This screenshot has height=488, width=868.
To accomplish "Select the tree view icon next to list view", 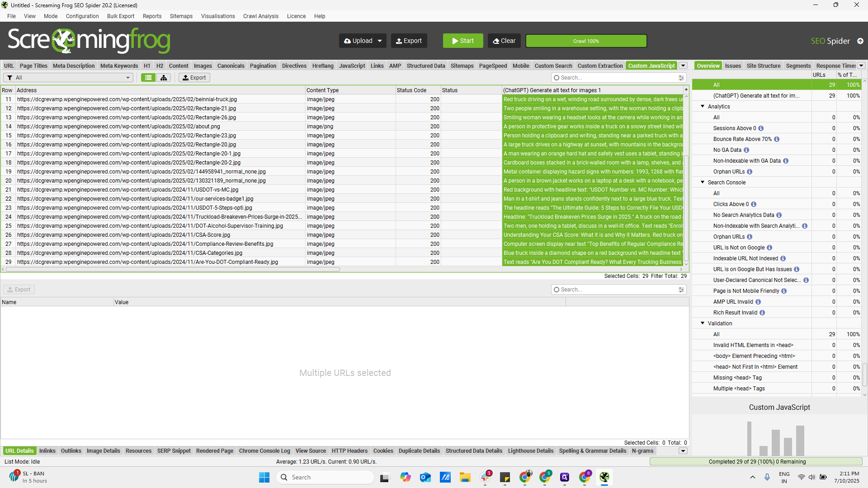I will (163, 77).
